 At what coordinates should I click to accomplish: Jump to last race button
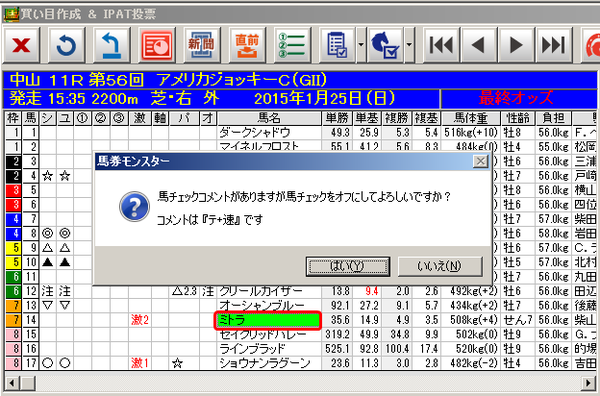[554, 45]
